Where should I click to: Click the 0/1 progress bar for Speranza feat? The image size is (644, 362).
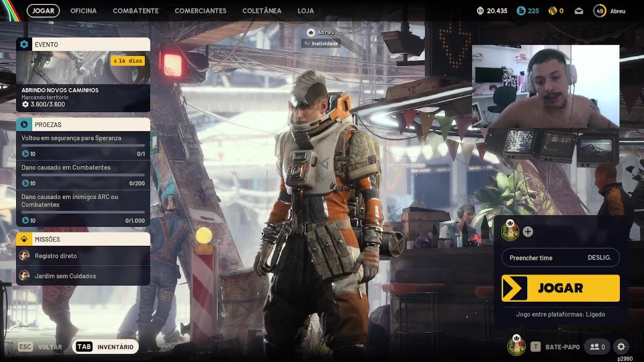83,145
